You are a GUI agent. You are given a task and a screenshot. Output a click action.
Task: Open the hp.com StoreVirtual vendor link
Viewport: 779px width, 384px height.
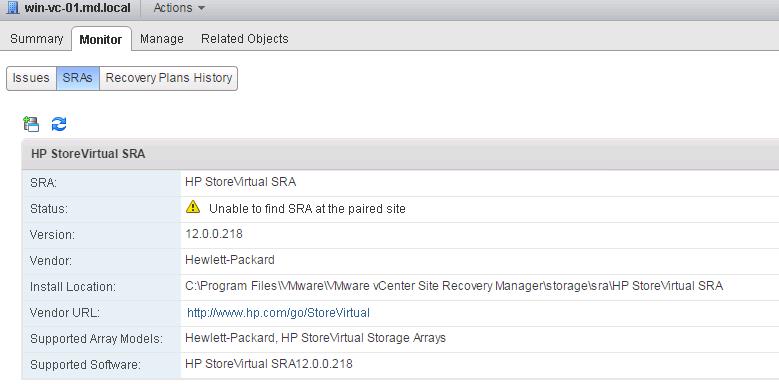click(x=278, y=313)
